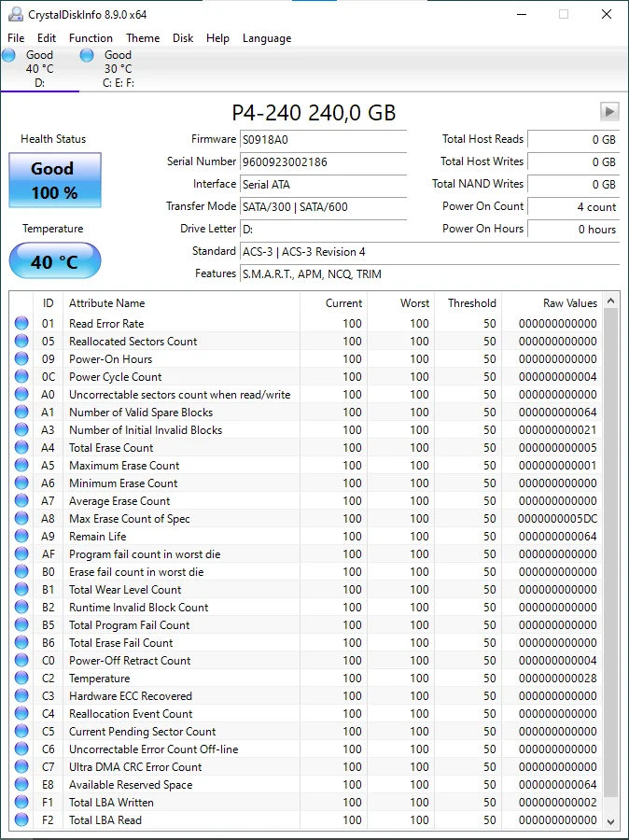Open the File menu
The width and height of the screenshot is (629, 840).
(16, 38)
